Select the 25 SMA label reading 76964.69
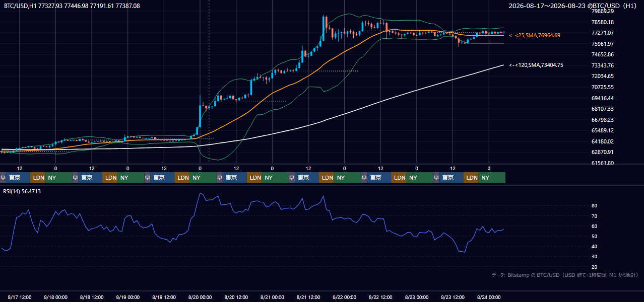 535,35
